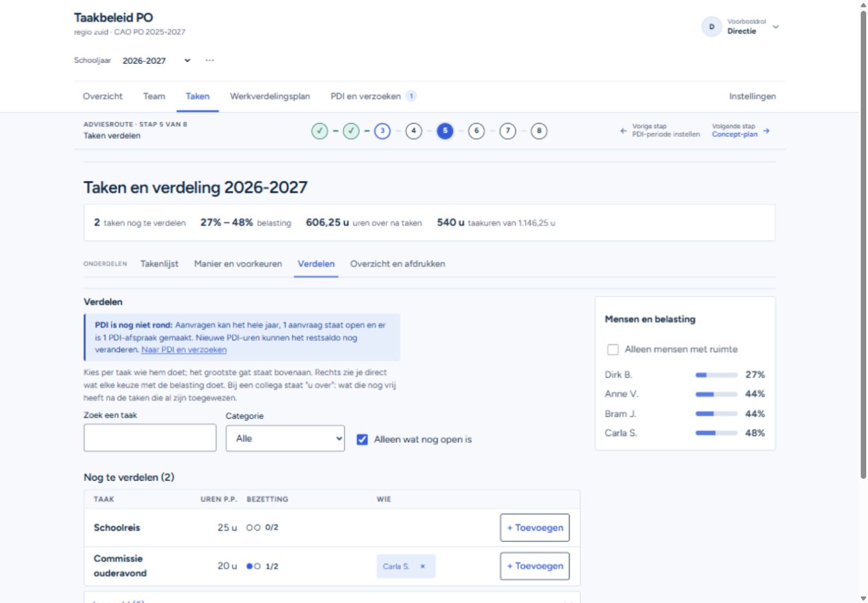Open the Categorie dropdown showing "Alle"
This screenshot has height=603, width=868.
click(285, 439)
